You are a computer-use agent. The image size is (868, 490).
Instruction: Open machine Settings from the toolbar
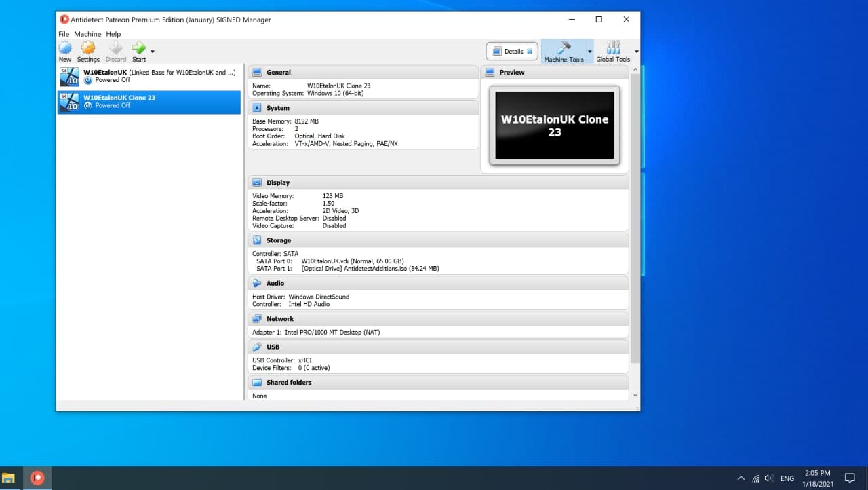click(x=88, y=51)
